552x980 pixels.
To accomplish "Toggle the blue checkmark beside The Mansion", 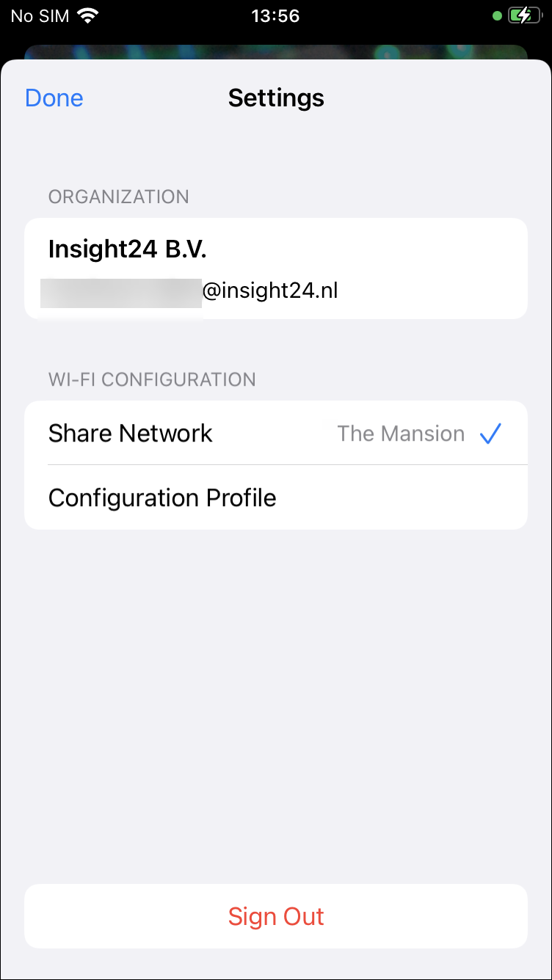I will (x=490, y=434).
